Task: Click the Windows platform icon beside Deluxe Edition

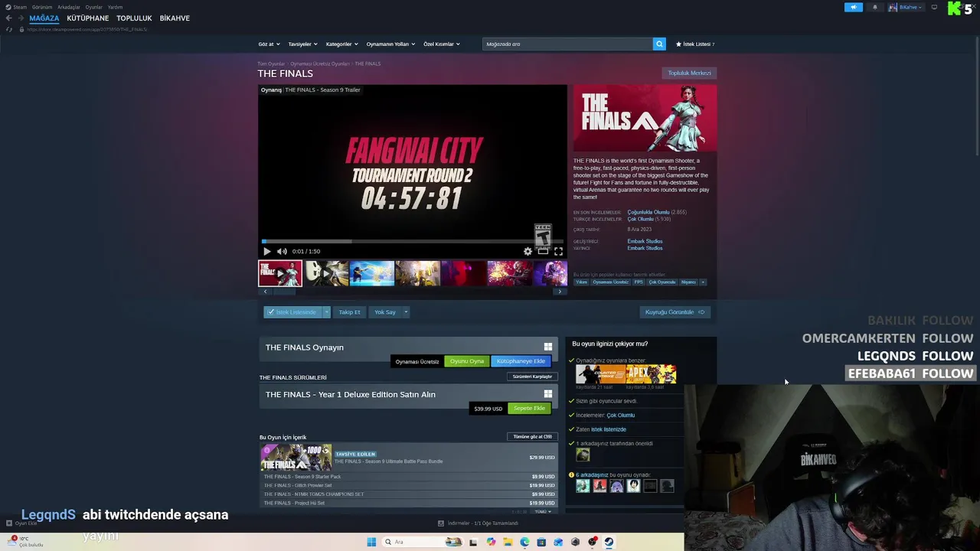Action: (x=547, y=394)
